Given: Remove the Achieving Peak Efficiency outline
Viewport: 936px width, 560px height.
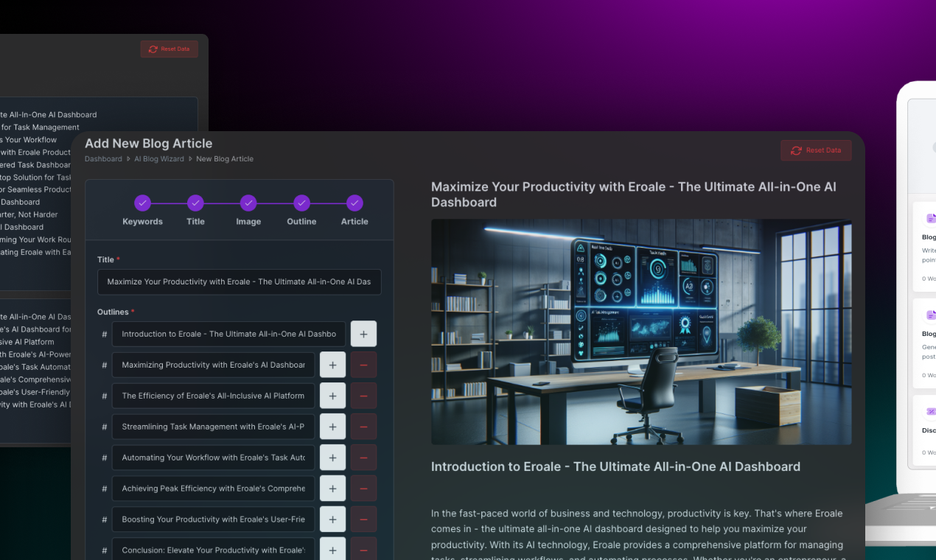Looking at the screenshot, I should (363, 489).
